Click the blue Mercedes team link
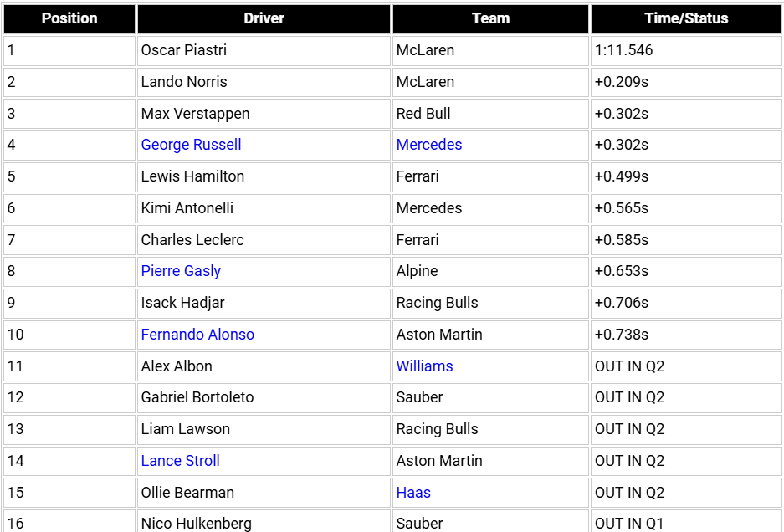Image resolution: width=784 pixels, height=532 pixels. point(429,145)
